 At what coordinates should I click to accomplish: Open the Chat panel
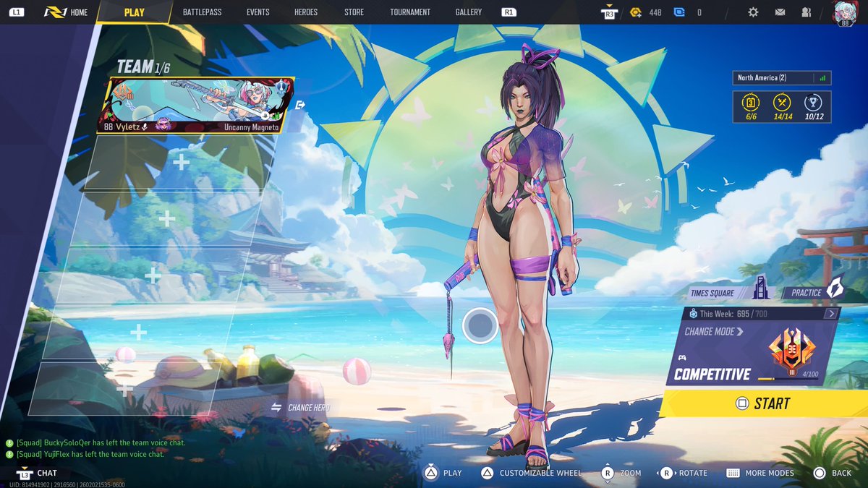pyautogui.click(x=38, y=474)
